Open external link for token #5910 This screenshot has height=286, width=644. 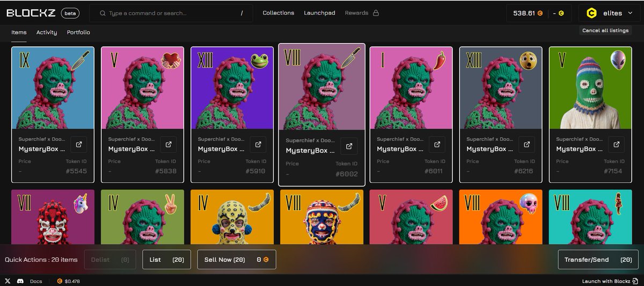(x=258, y=144)
